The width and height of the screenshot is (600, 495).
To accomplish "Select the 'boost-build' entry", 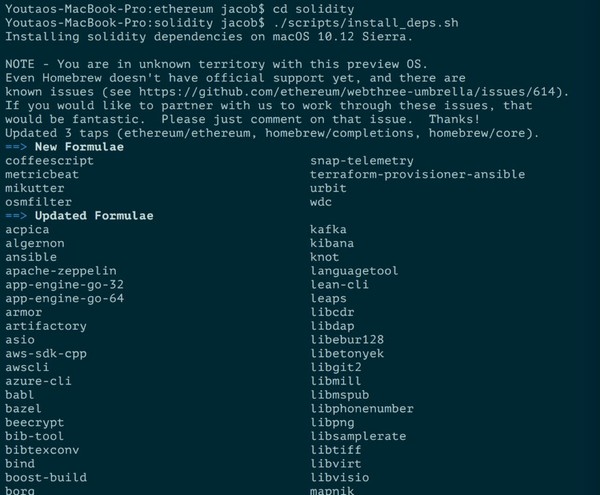I will coord(45,478).
